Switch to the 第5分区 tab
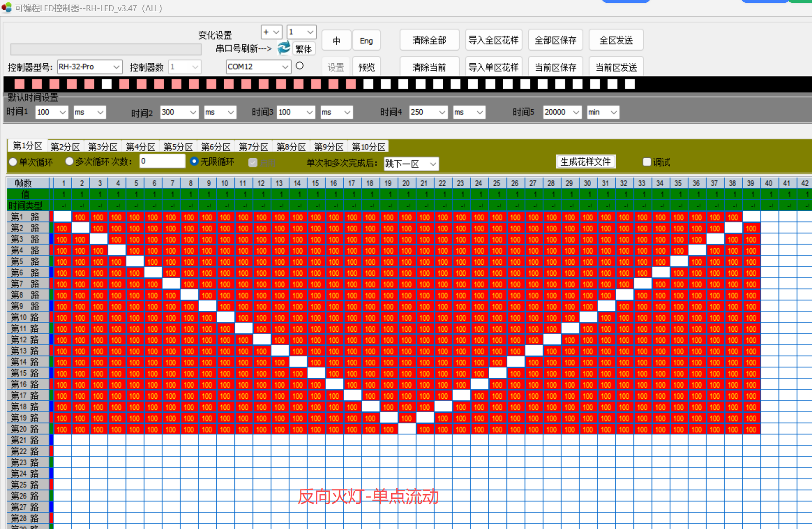 point(178,146)
